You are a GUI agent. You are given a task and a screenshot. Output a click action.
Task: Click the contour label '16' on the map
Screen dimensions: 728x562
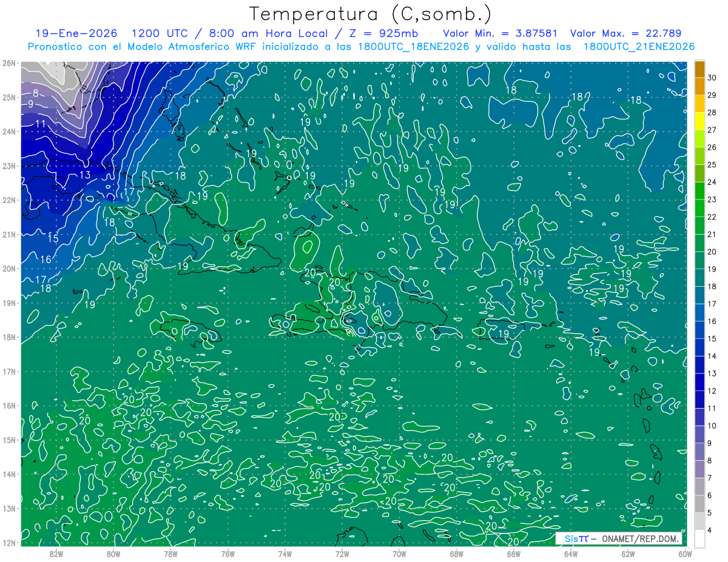pos(45,259)
